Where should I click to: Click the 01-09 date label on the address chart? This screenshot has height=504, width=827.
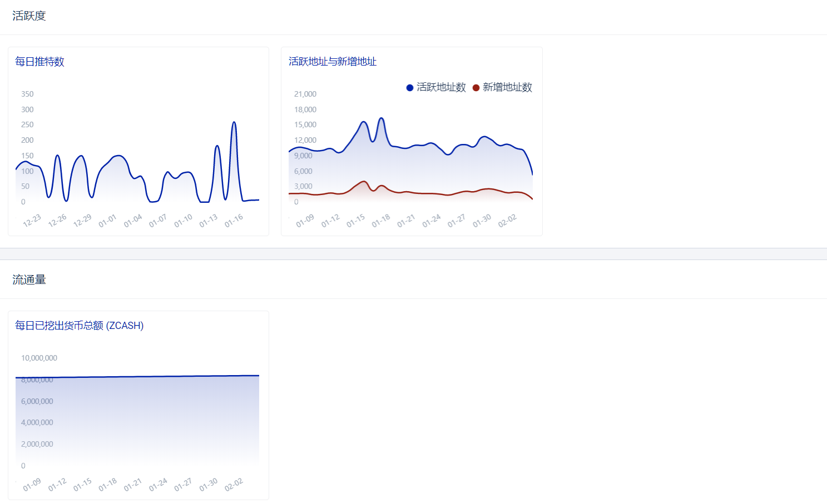305,221
